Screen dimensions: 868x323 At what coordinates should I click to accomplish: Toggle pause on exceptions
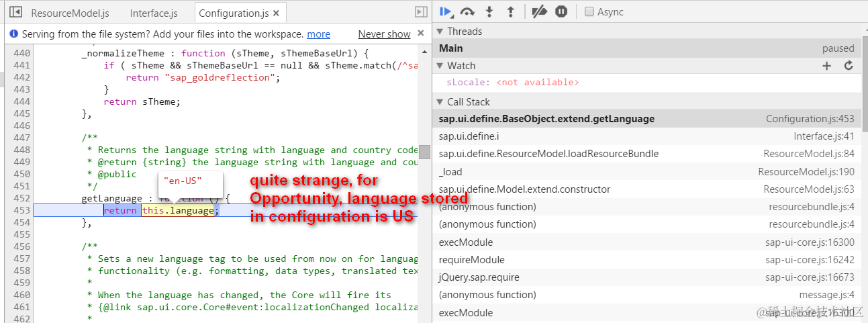(x=561, y=12)
